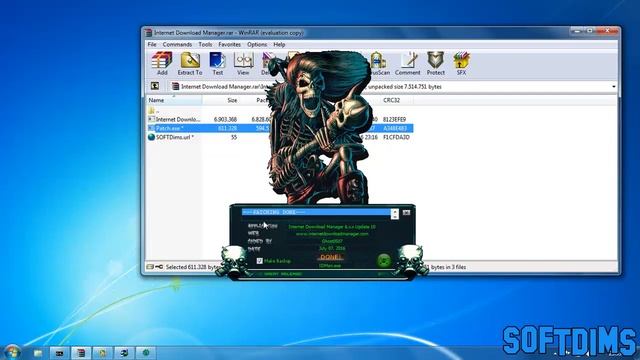Click the patcher log scroll arrows

point(394,214)
